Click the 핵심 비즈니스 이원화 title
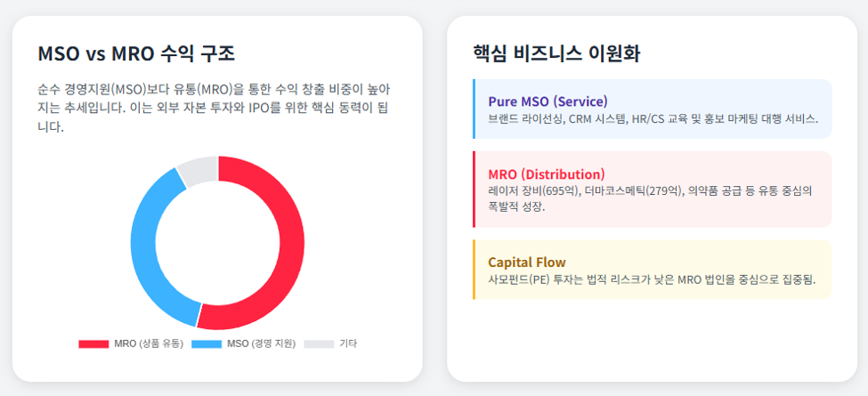This screenshot has height=396, width=868. click(x=556, y=53)
